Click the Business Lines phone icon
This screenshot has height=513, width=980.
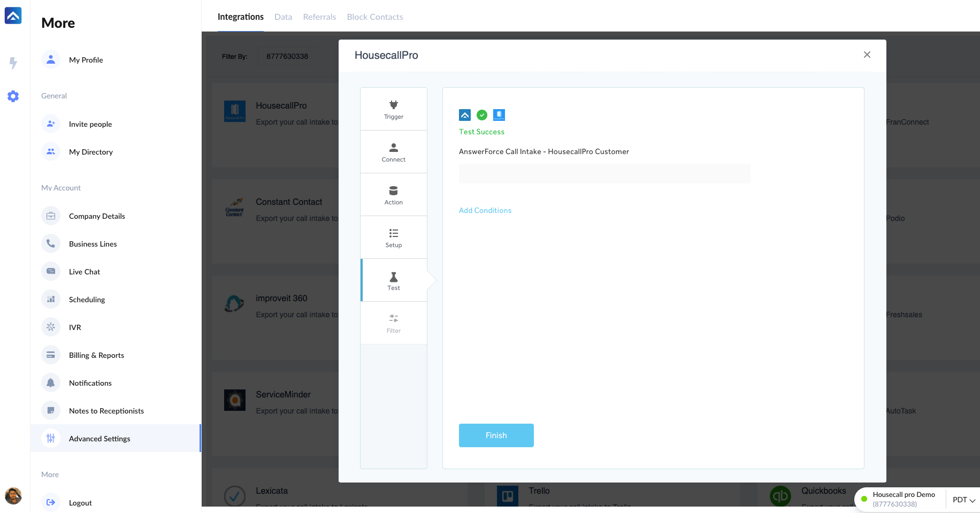[51, 243]
